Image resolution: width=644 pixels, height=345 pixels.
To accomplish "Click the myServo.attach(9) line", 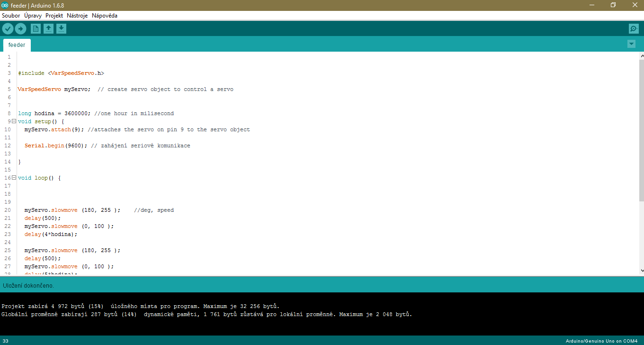I will tap(54, 129).
